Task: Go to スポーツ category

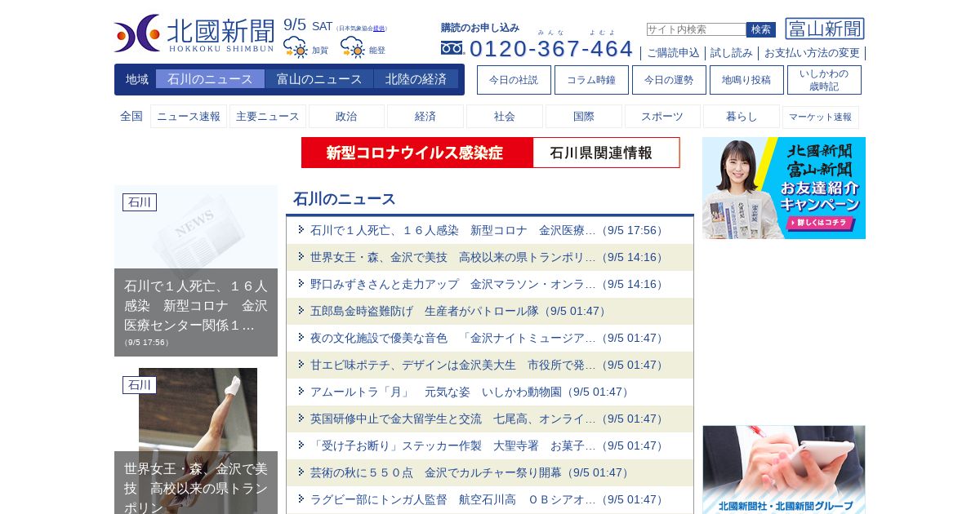Action: click(x=662, y=117)
